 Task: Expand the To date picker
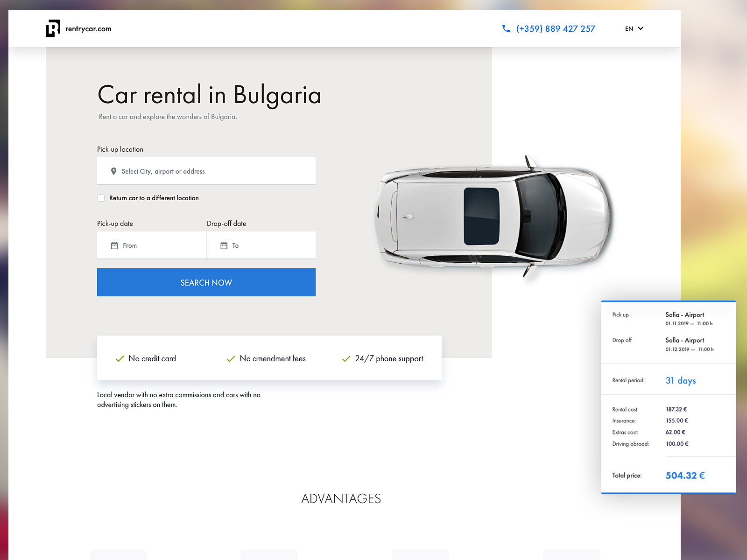click(261, 245)
